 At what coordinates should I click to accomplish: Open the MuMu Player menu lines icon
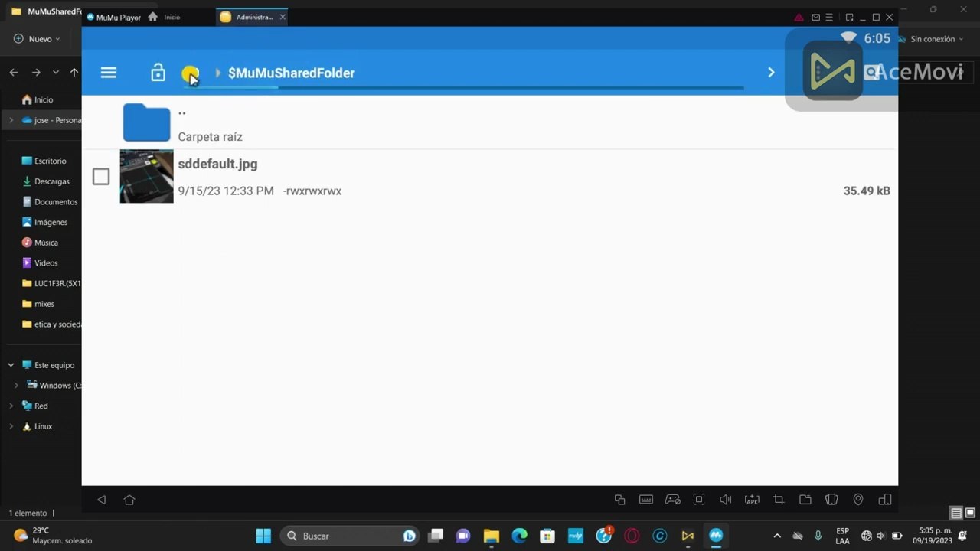tap(829, 17)
